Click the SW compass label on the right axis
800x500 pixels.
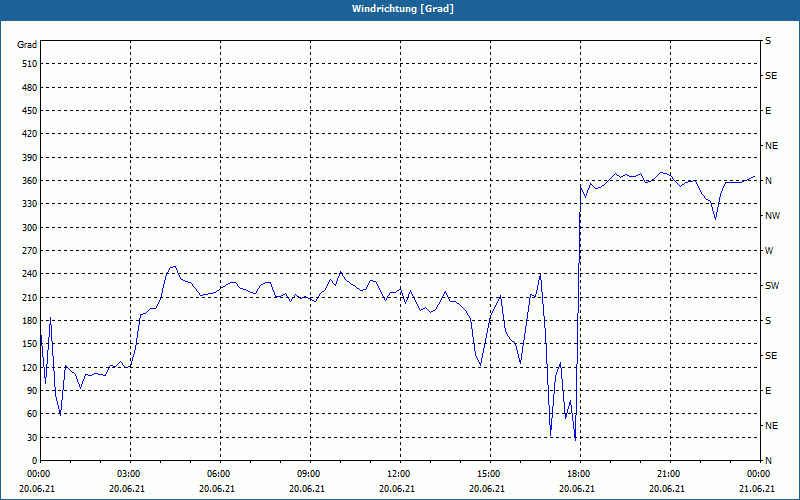pos(772,286)
